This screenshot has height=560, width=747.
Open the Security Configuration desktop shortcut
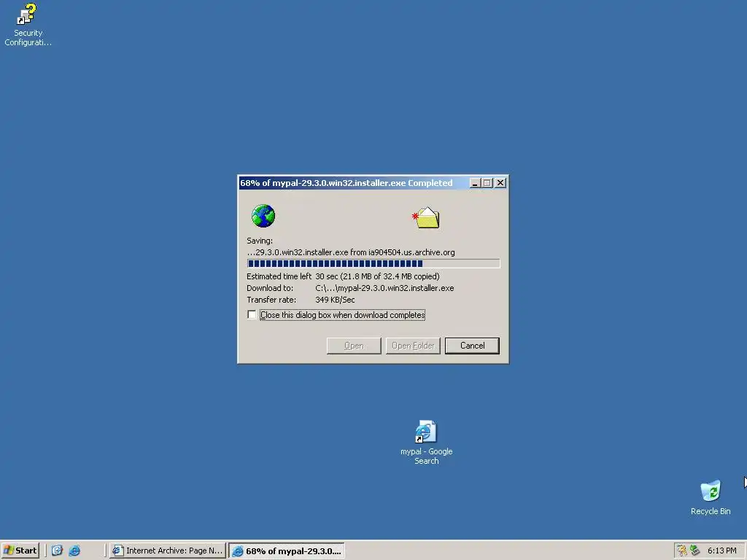click(27, 25)
